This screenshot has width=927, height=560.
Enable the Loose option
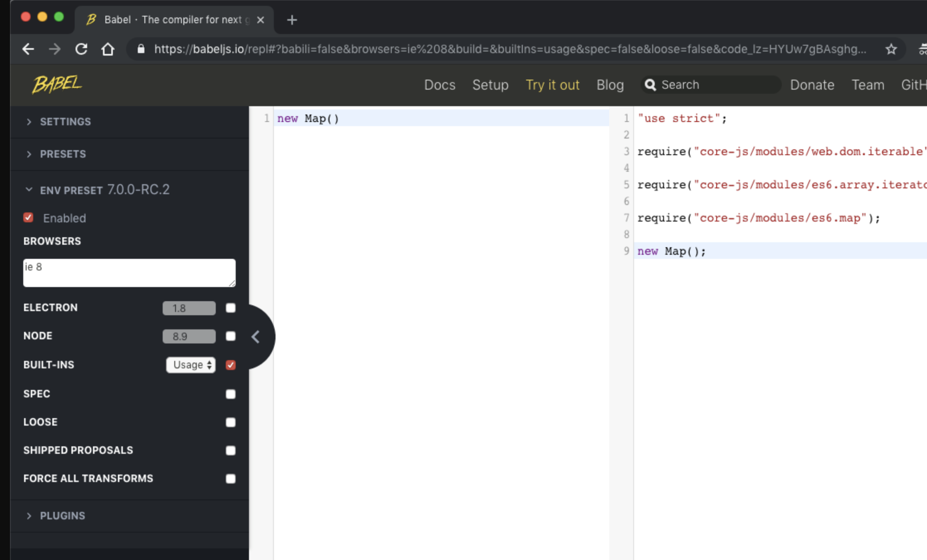coord(230,422)
